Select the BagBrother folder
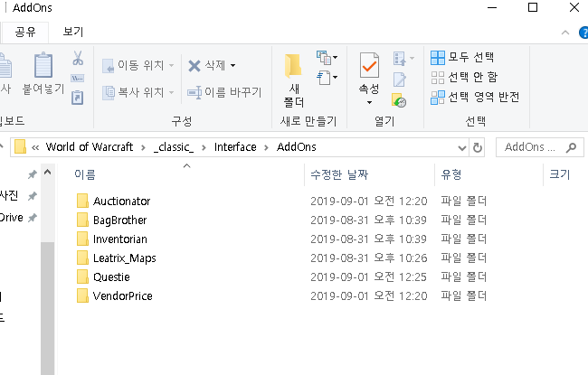The height and width of the screenshot is (375, 588). click(x=120, y=220)
